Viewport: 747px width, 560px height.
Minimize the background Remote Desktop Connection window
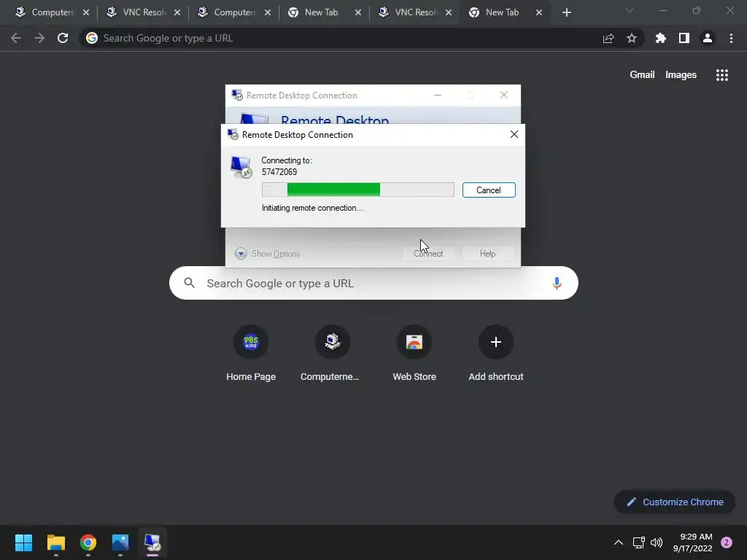point(438,96)
